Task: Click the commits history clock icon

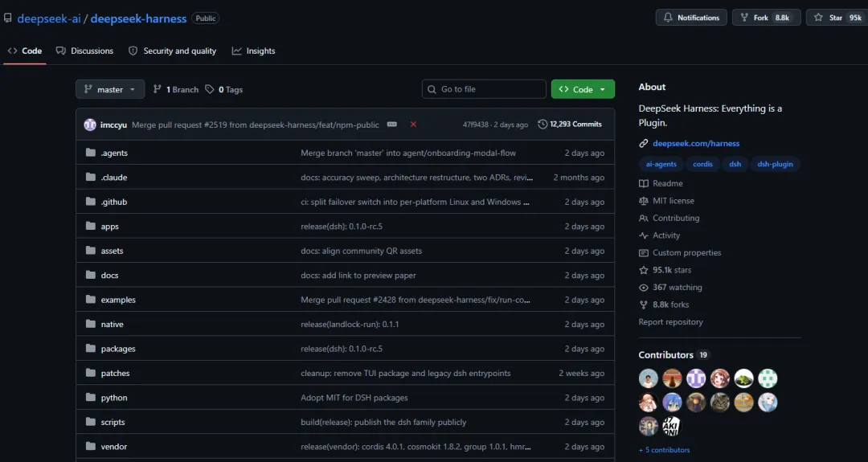Action: pos(542,124)
